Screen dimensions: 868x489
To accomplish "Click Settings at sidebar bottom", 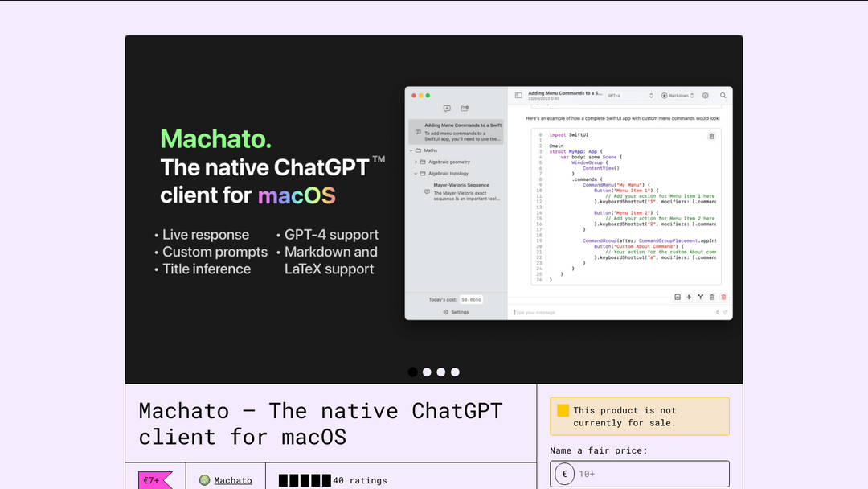I will (456, 312).
